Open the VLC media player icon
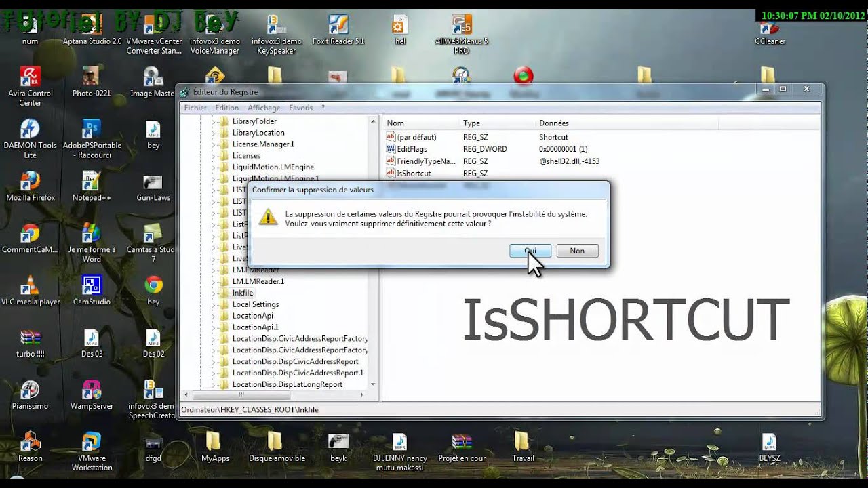Screen dimensions: 868x488 click(x=30, y=287)
